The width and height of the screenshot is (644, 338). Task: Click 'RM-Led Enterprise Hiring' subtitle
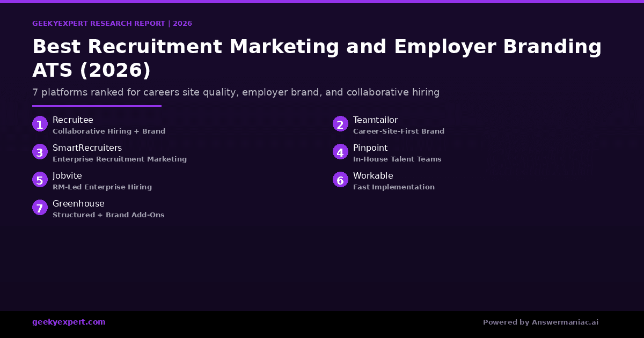pyautogui.click(x=102, y=187)
